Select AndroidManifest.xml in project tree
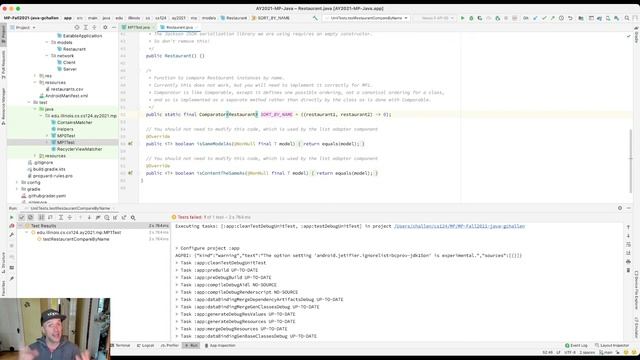The width and height of the screenshot is (640, 360). click(x=64, y=96)
